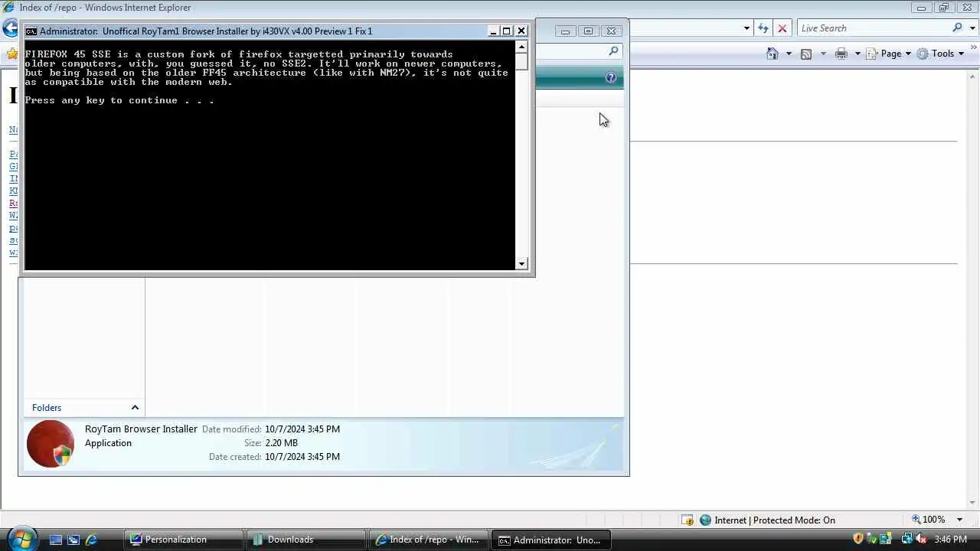This screenshot has width=980, height=551.
Task: Open the Print dropdown arrow
Action: 857,54
